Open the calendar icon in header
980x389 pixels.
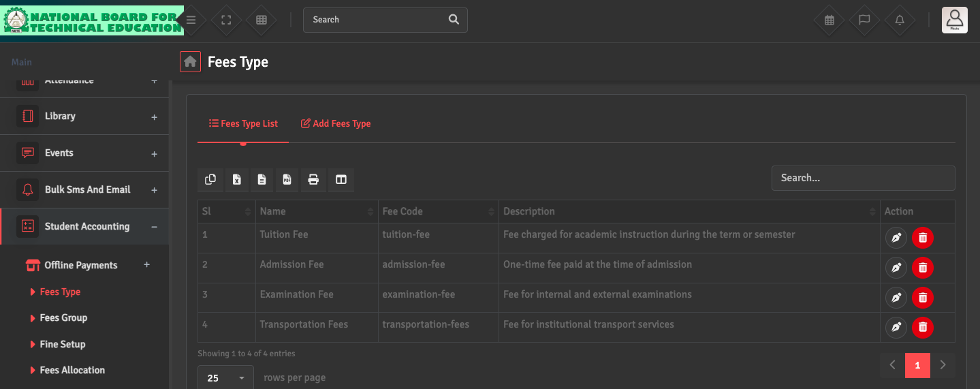[829, 20]
